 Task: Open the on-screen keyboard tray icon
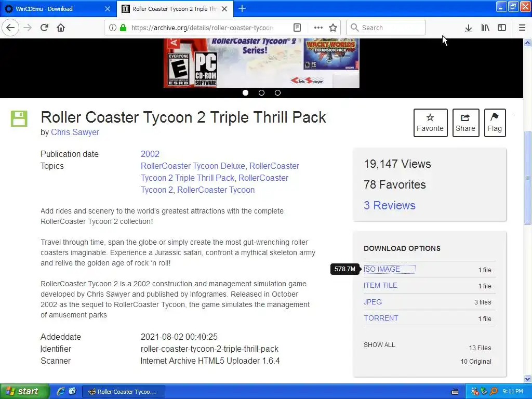[x=455, y=392]
